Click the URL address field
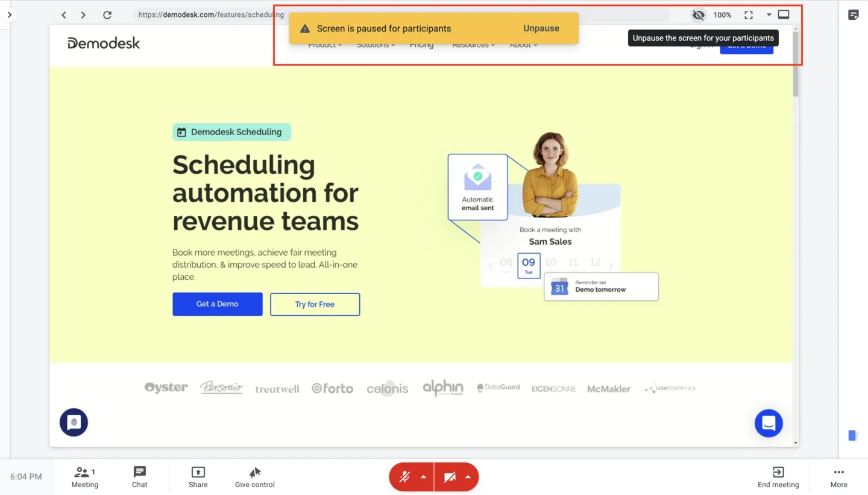The image size is (868, 495). [x=401, y=15]
